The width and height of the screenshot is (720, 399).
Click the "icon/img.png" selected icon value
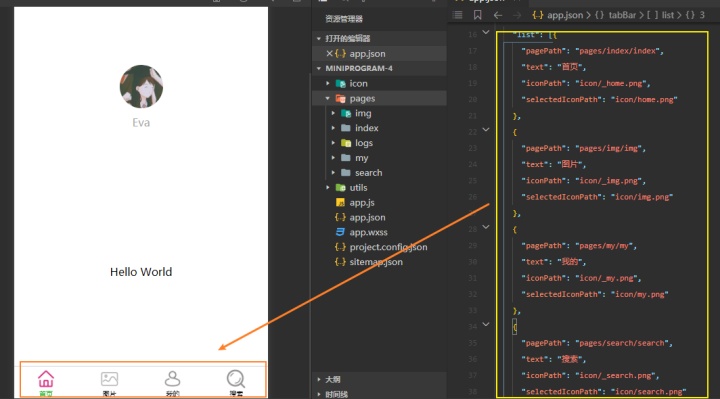pos(641,197)
